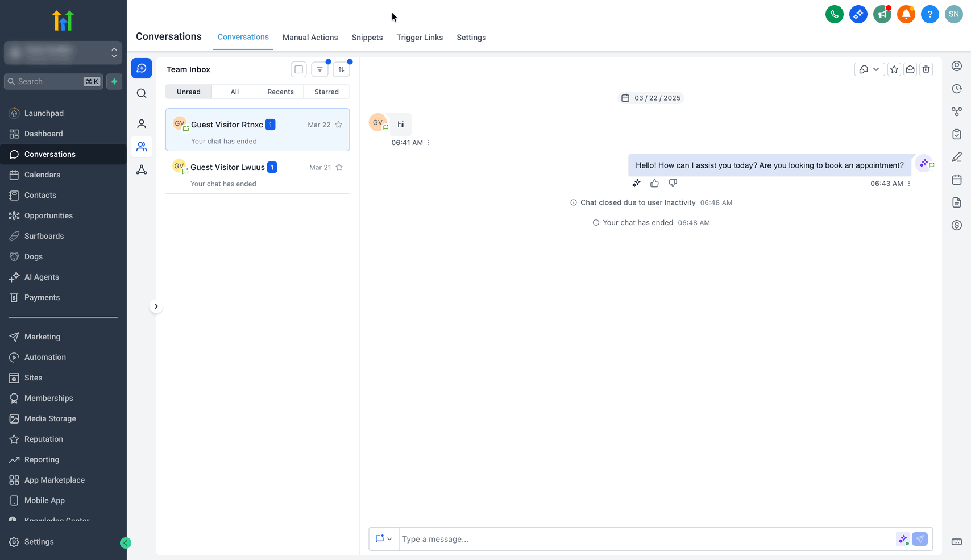Click the conversation search magnifier icon
Image resolution: width=971 pixels, height=560 pixels.
(142, 93)
